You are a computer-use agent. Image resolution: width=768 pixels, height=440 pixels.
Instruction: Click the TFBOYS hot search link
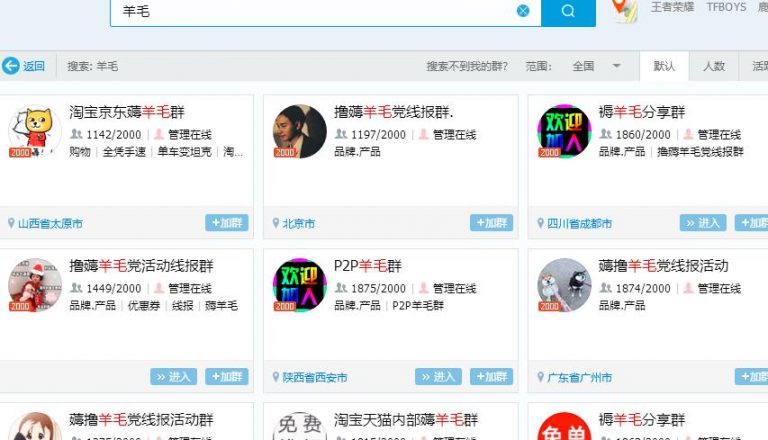click(x=726, y=7)
